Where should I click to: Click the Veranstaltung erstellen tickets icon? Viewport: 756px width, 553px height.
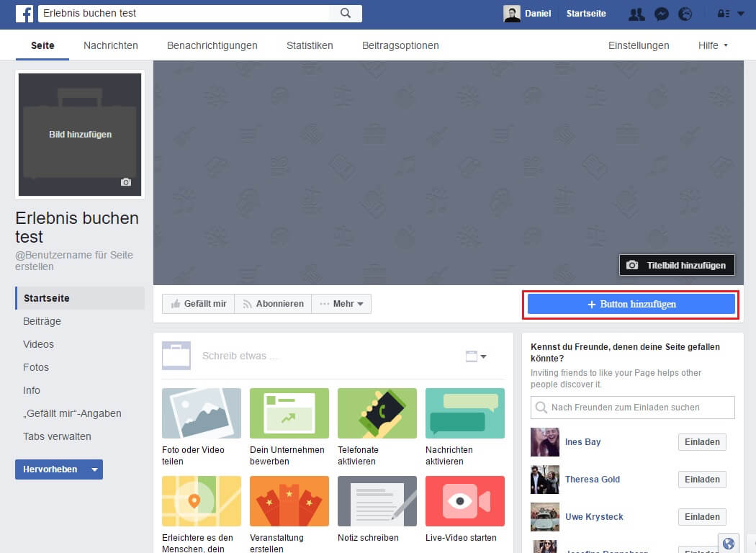pyautogui.click(x=289, y=501)
